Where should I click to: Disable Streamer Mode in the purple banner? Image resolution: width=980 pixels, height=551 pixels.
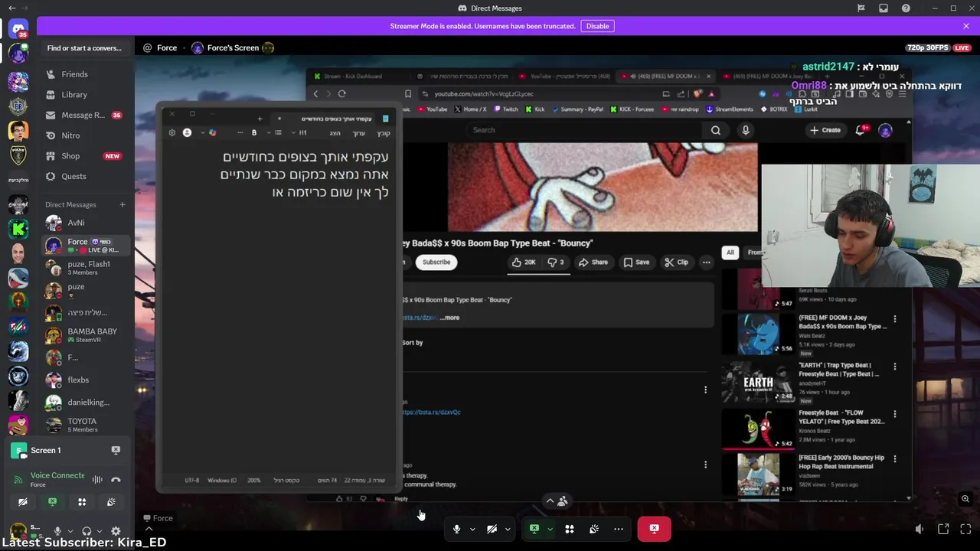(597, 26)
